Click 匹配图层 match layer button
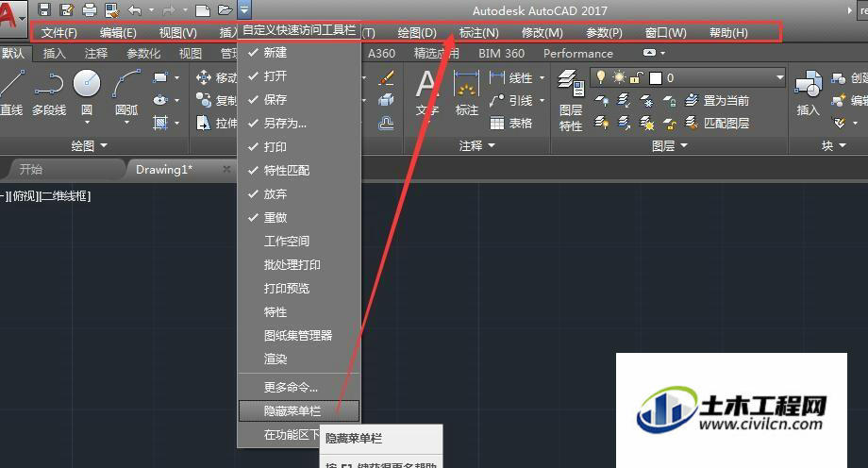Screen dimensions: 868x468 [717, 123]
